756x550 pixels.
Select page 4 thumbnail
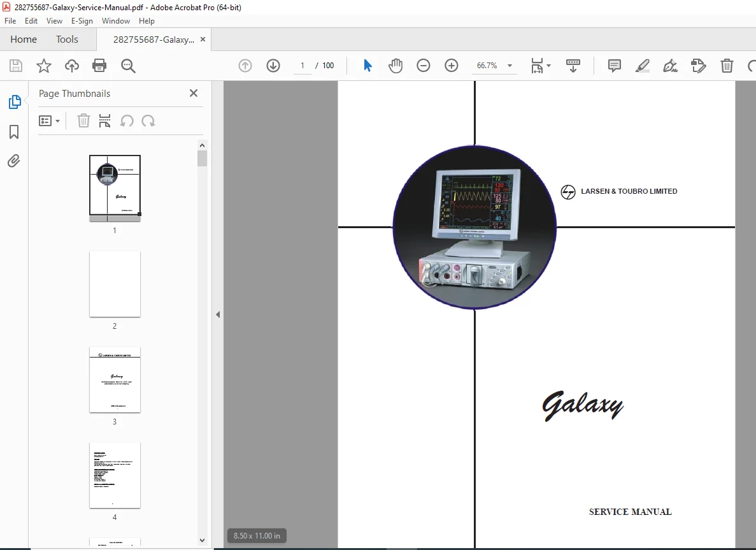click(x=115, y=475)
